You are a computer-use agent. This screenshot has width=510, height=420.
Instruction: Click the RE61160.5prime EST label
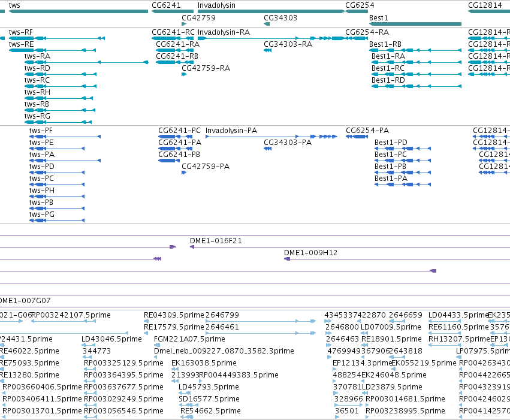click(x=458, y=327)
